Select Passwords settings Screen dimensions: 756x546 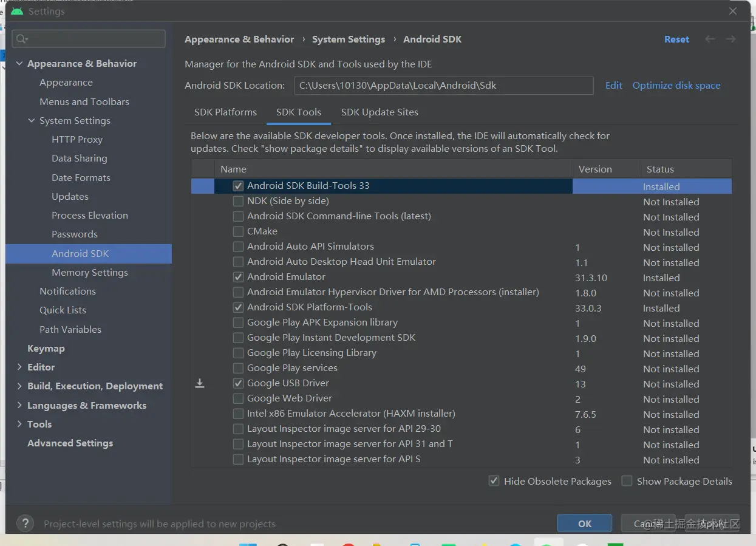tap(75, 234)
